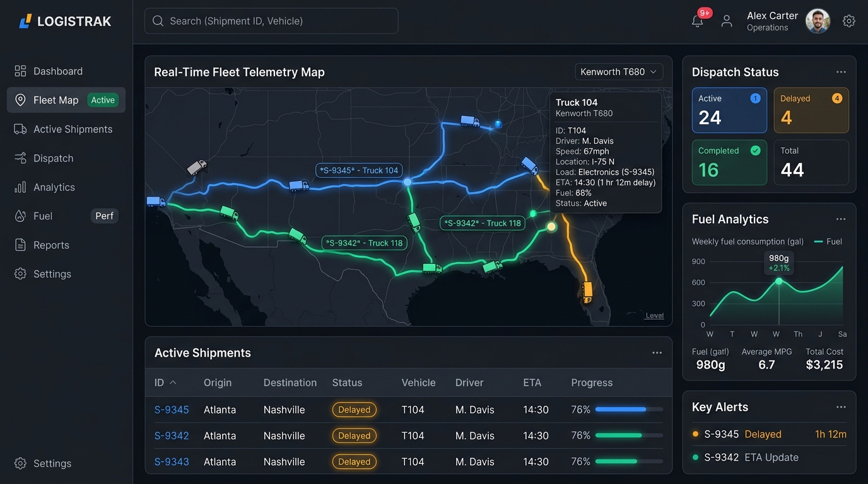Select the gray truck on the map
The height and width of the screenshot is (484, 868).
tap(197, 168)
